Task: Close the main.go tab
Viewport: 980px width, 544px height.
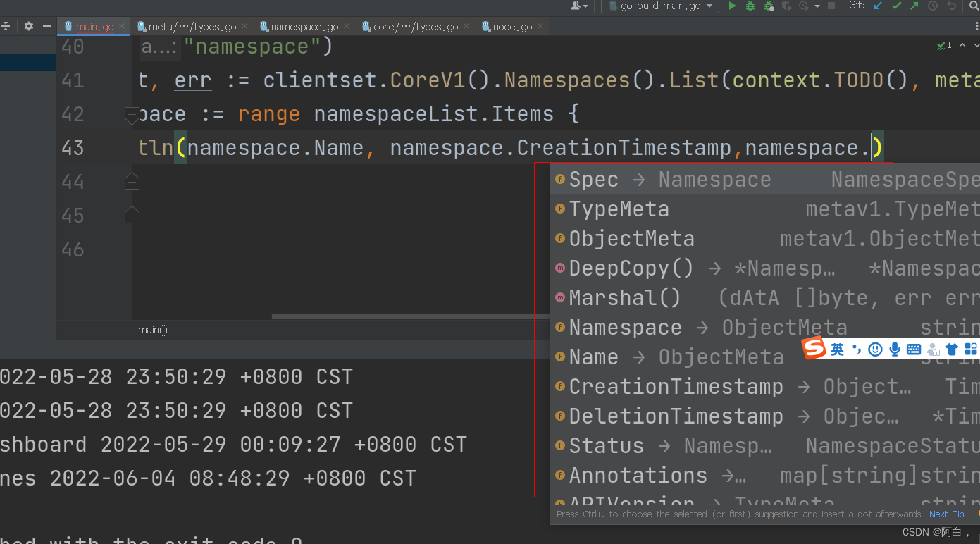Action: [123, 27]
